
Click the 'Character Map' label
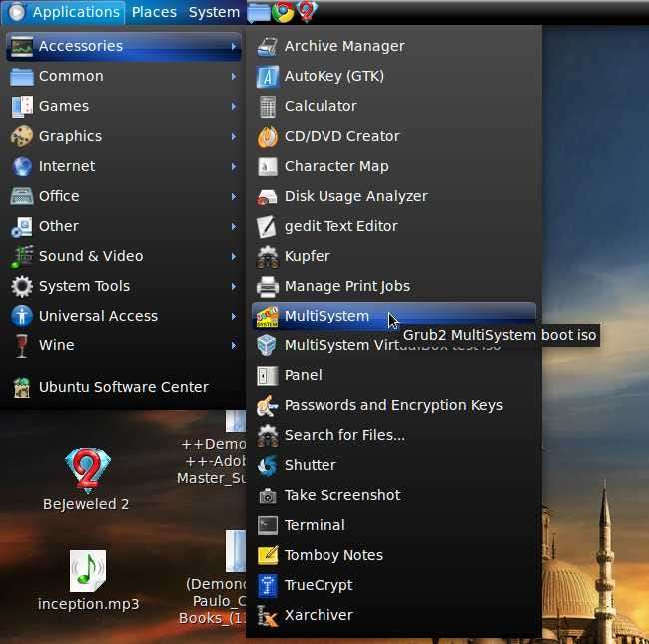coord(336,166)
